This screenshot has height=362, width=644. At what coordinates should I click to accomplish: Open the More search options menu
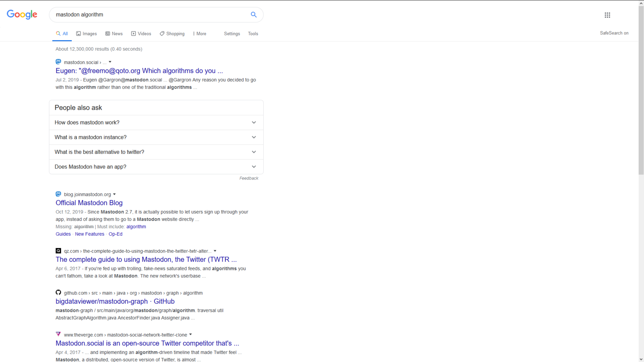(x=200, y=34)
